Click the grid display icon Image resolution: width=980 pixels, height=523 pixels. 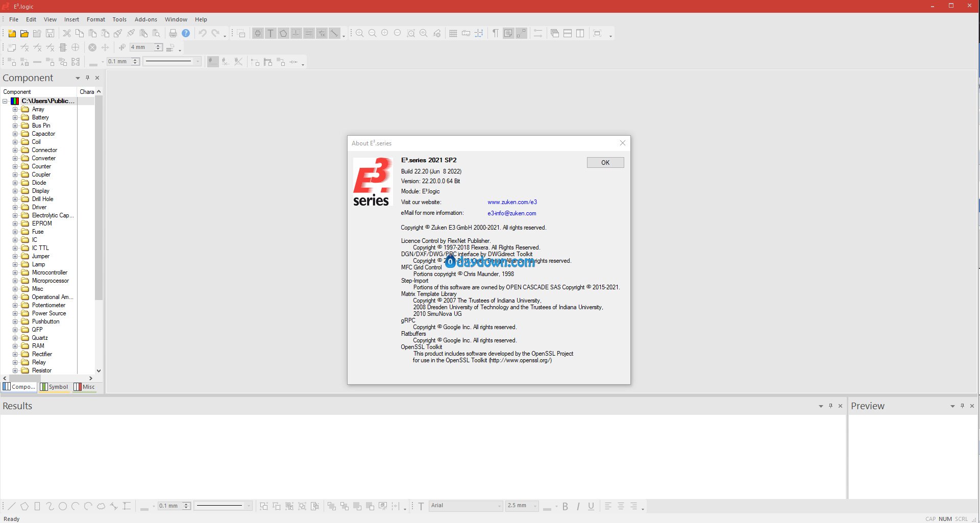click(453, 34)
